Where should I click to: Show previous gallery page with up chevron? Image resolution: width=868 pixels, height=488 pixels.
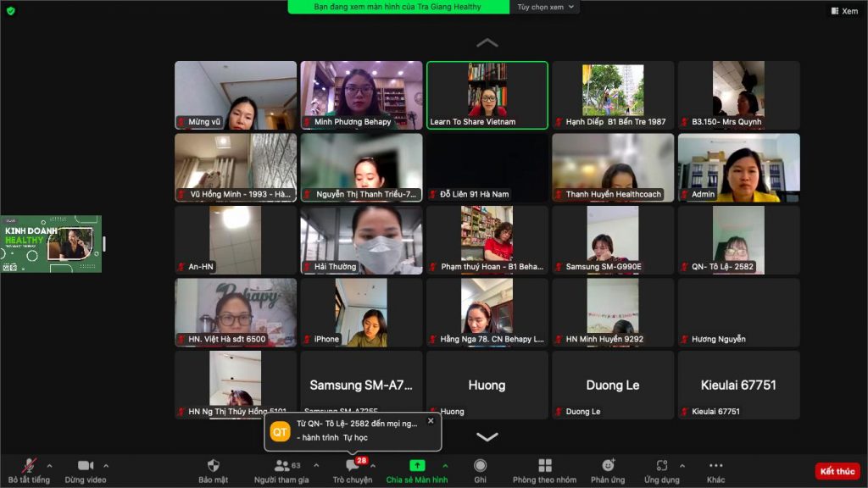click(x=487, y=42)
